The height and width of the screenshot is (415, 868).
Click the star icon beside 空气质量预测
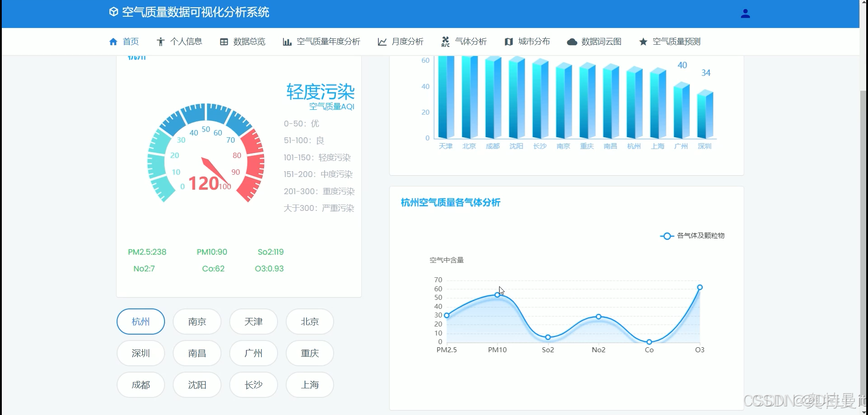tap(643, 42)
